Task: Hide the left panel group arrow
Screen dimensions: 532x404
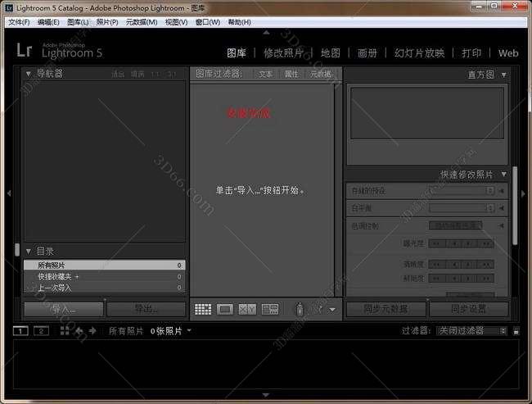Action: [x=9, y=193]
